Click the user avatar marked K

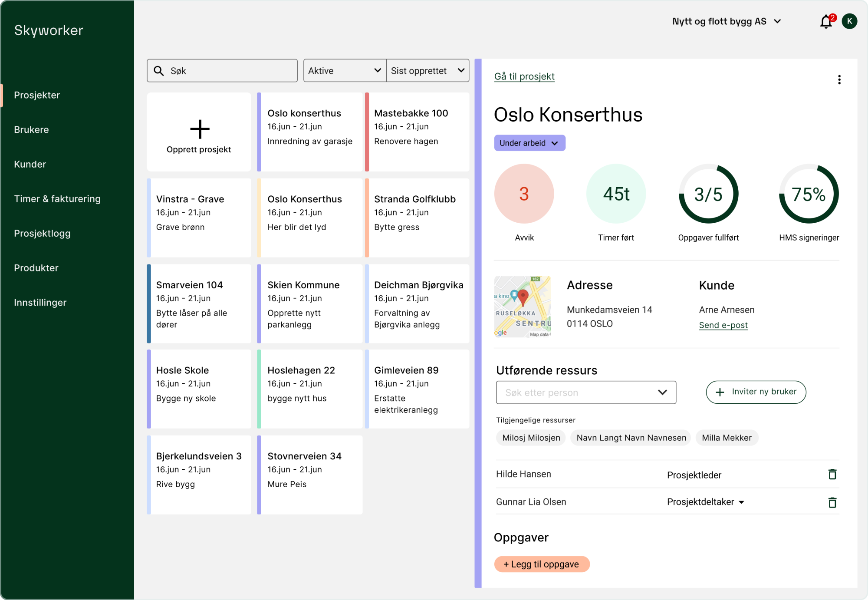tap(849, 21)
